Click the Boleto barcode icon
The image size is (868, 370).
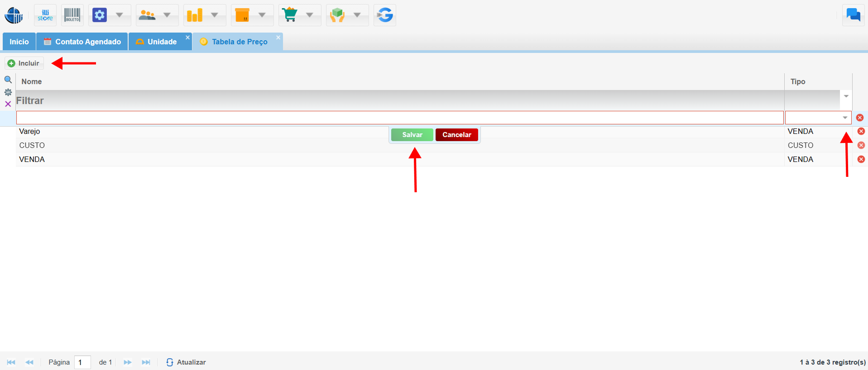[72, 15]
